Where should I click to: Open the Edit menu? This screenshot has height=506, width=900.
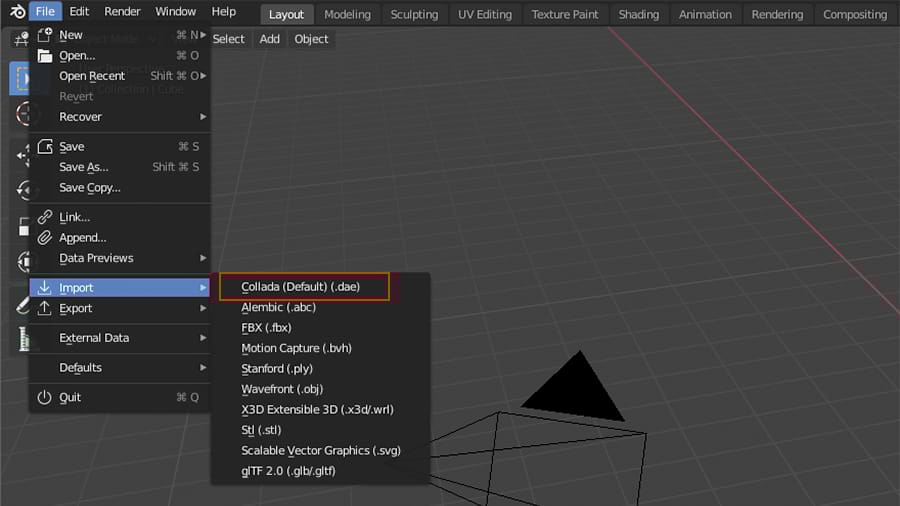tap(79, 11)
